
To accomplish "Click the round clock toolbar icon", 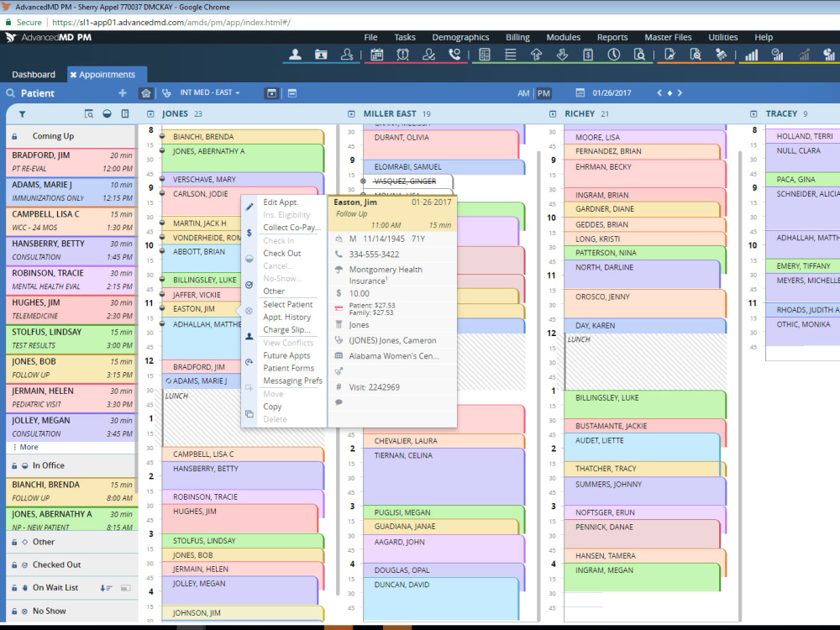I will click(x=614, y=55).
